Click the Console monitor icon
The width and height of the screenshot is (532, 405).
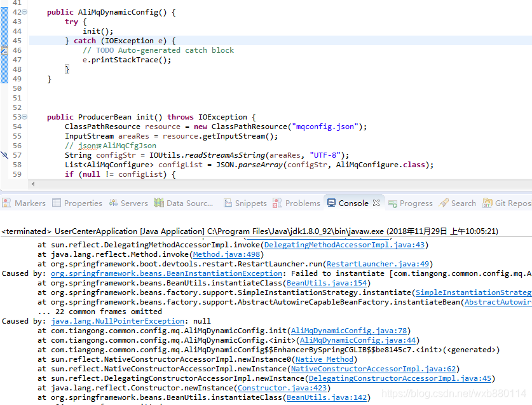(x=331, y=203)
